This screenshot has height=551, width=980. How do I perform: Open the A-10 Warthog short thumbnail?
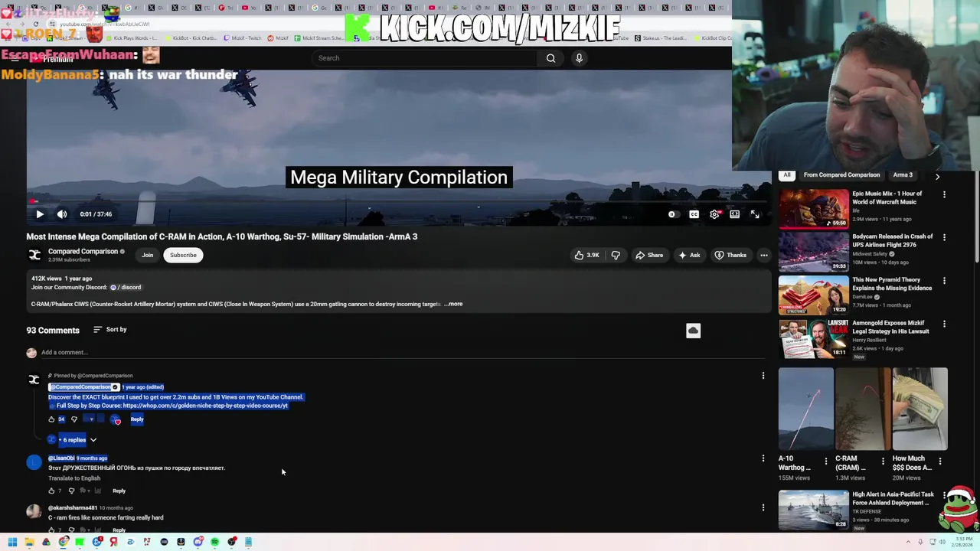pyautogui.click(x=806, y=409)
